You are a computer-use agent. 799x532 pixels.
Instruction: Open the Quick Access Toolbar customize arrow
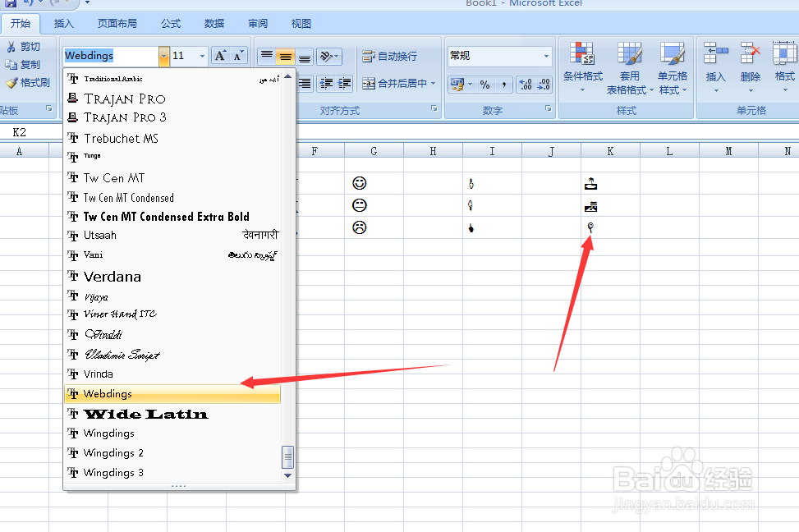tap(87, 3)
